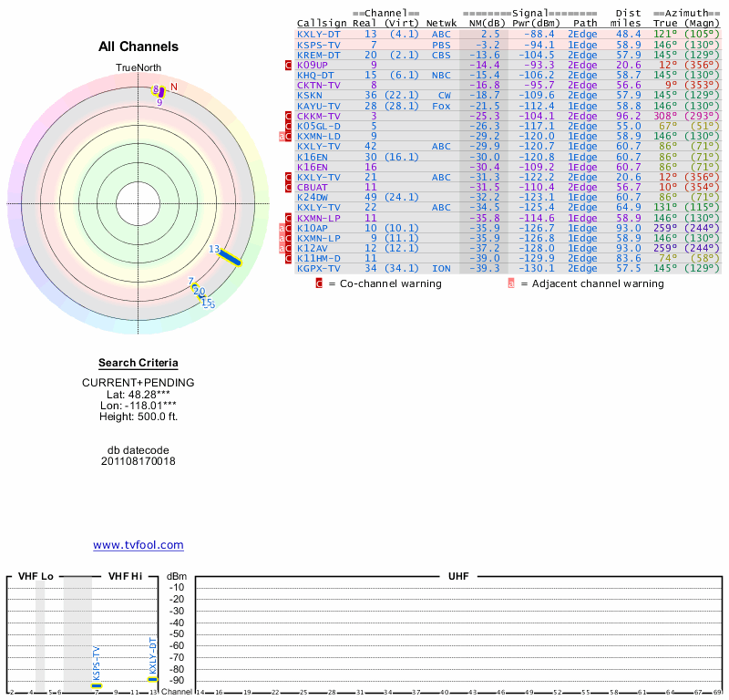The height and width of the screenshot is (700, 729).
Task: Click the adjacent channel warning icon for KXMN-LD
Action: pos(282,137)
